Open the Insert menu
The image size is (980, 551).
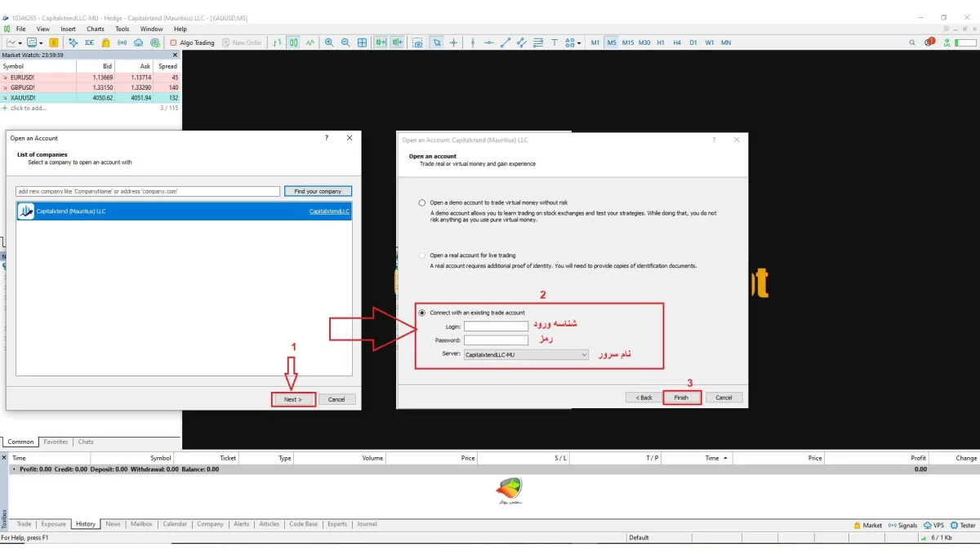[68, 29]
